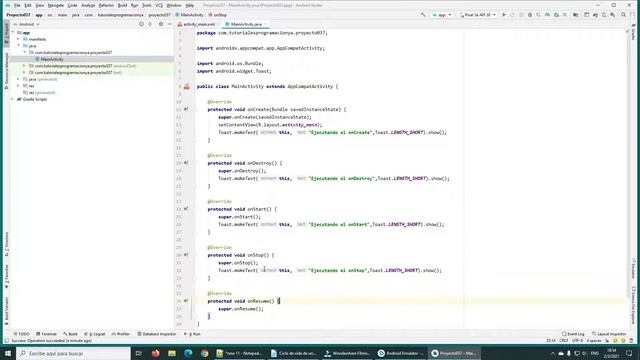
Task: Open the Gradle side panel tab
Action: pyautogui.click(x=633, y=32)
